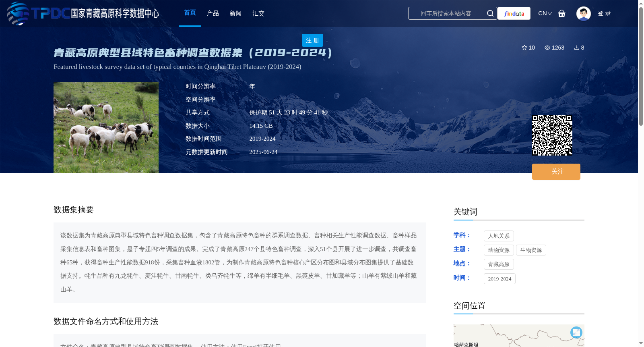Screen dimensions: 644x347
Task: Click the 地点 label
Action: click(x=462, y=263)
